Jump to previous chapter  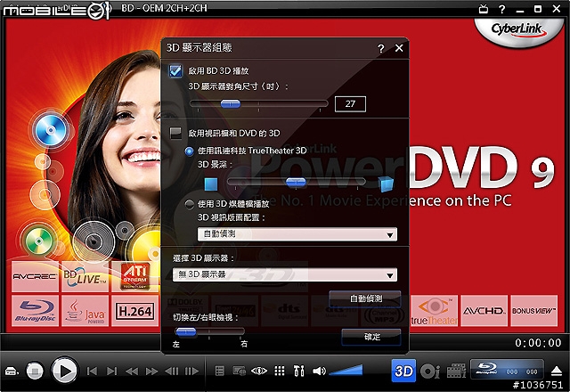[92, 372]
